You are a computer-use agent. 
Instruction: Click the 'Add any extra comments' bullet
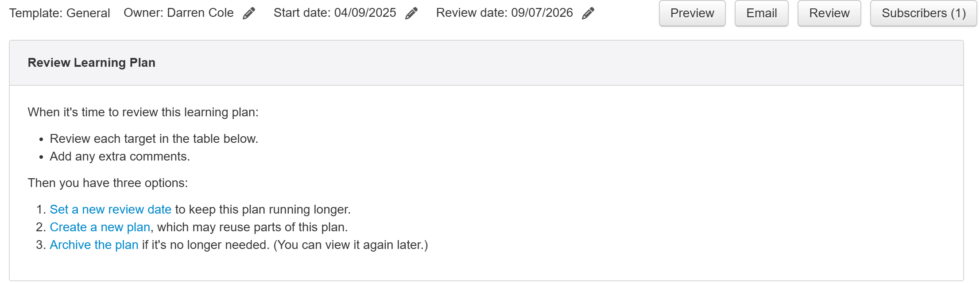coord(120,157)
